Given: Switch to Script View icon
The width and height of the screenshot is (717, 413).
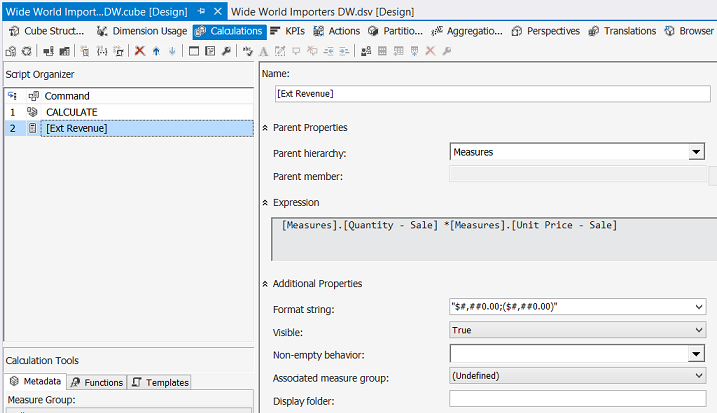Looking at the screenshot, I should 210,50.
